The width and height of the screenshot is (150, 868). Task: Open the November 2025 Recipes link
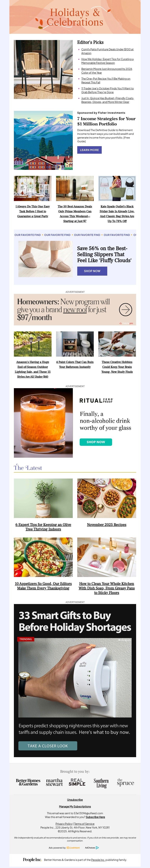tap(107, 525)
